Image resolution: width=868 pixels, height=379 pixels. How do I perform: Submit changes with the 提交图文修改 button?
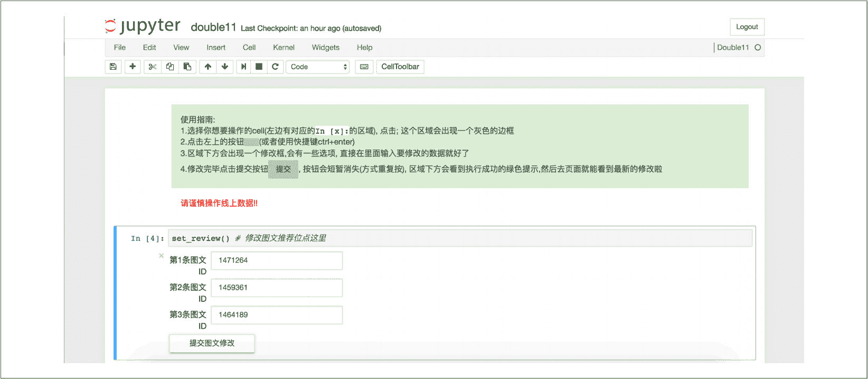(x=212, y=343)
